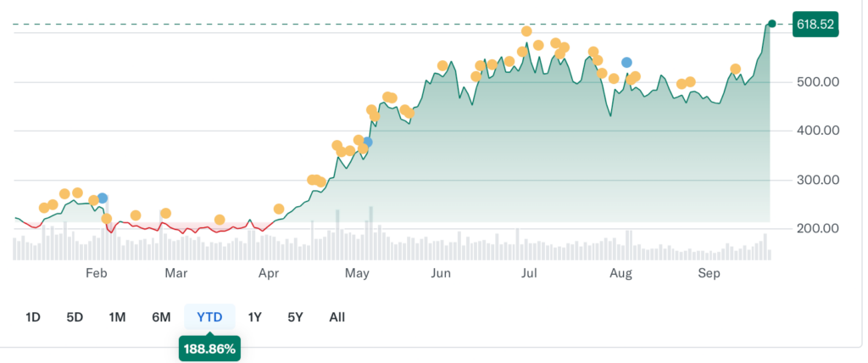Select the 1D time range
The height and width of the screenshot is (363, 868).
(33, 317)
